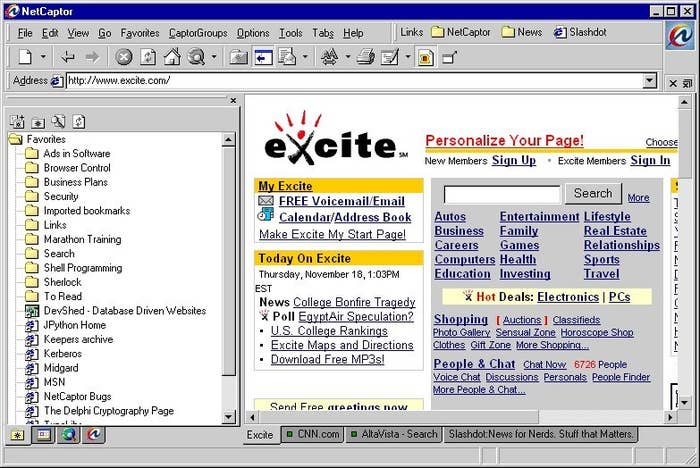Open the View menu
Screen dimensions: 700x468
pyautogui.click(x=78, y=33)
